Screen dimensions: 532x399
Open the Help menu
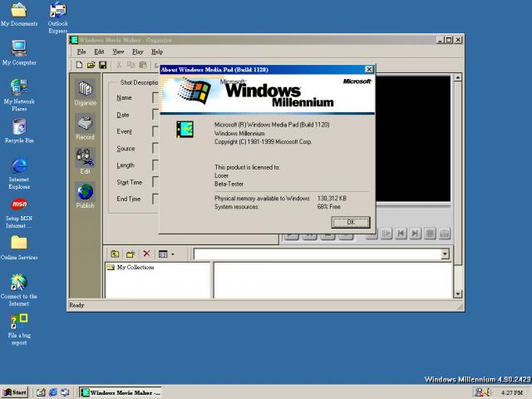(x=157, y=52)
